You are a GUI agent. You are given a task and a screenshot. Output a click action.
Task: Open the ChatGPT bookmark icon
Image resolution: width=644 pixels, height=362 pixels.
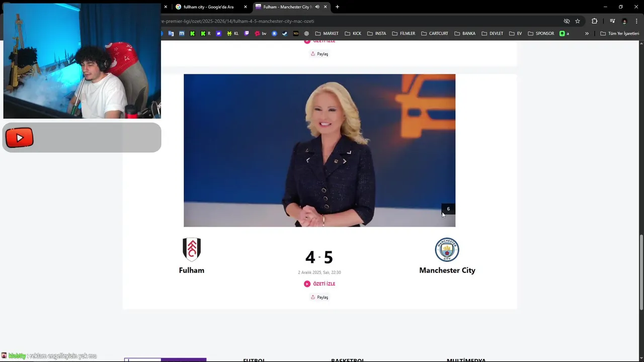pos(306,34)
